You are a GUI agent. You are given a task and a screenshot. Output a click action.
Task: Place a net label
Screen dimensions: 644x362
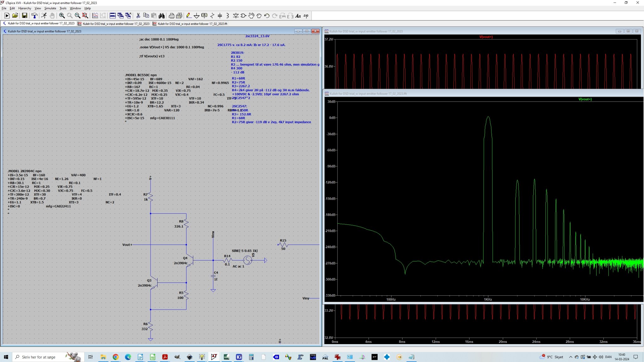204,16
